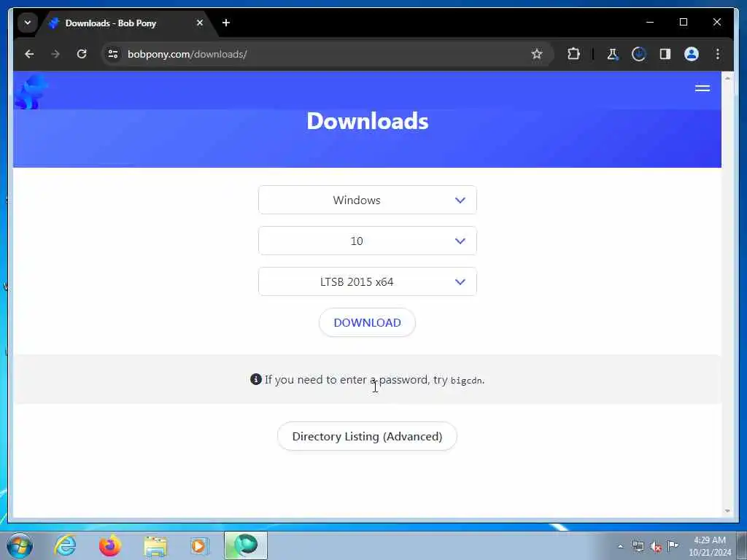
Task: Expand the version 10 dropdown
Action: [368, 241]
